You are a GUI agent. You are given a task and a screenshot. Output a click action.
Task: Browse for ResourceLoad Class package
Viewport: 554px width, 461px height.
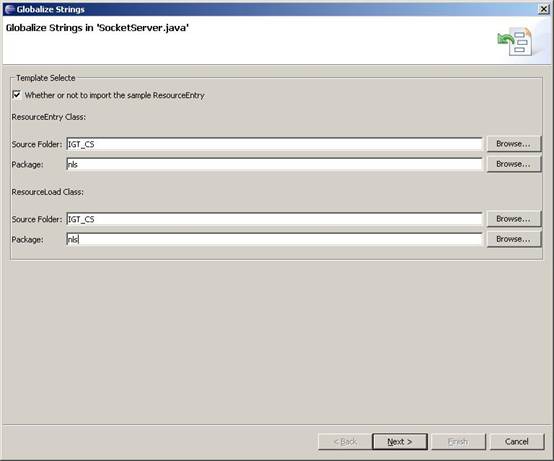[x=514, y=239]
